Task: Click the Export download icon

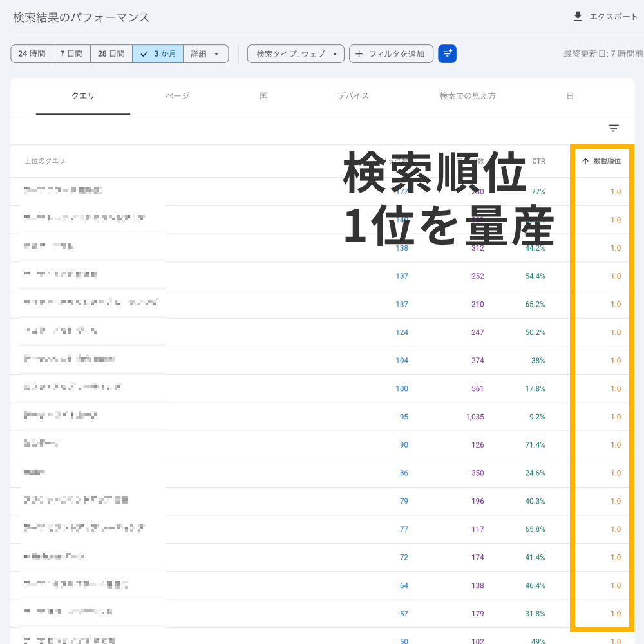Action: pyautogui.click(x=578, y=17)
